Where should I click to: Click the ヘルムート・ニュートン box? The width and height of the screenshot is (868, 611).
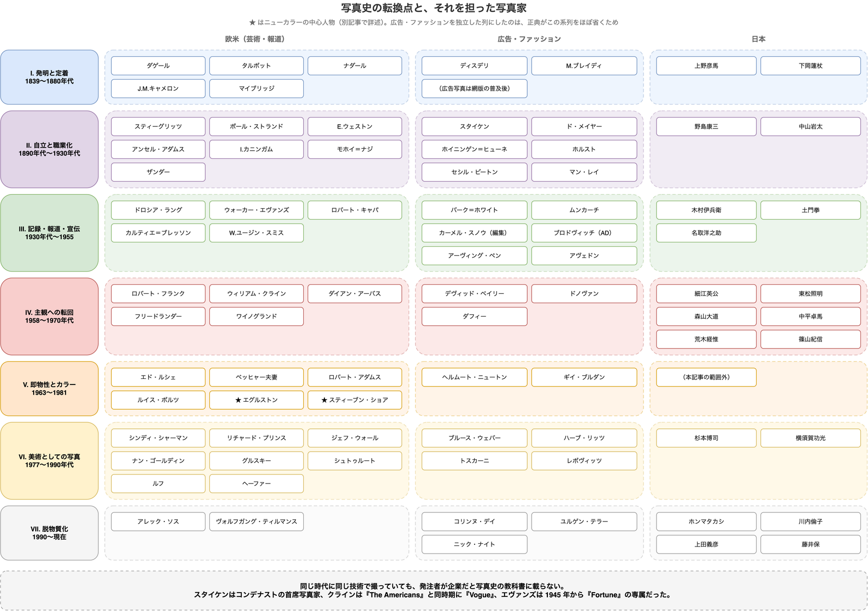point(474,377)
